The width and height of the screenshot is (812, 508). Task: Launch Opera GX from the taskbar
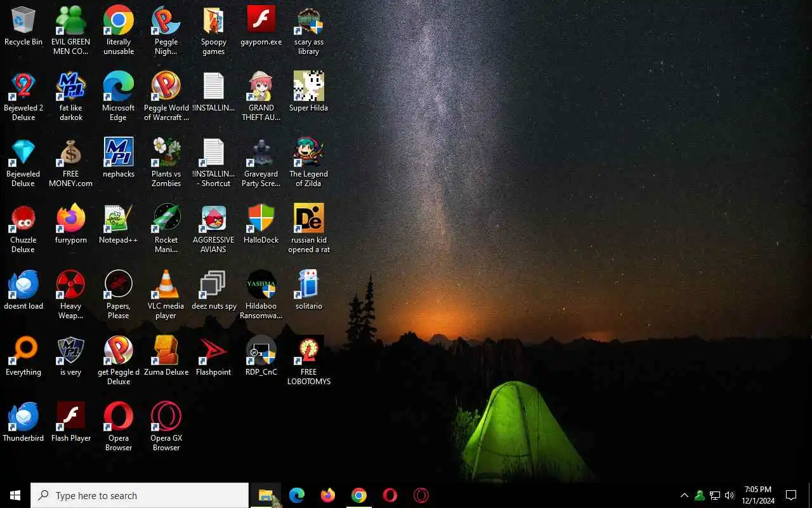coord(421,495)
